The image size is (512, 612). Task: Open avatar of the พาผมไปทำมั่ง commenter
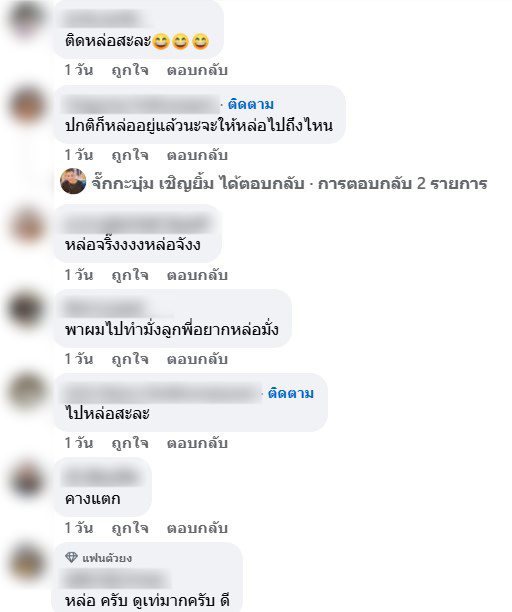click(x=27, y=309)
